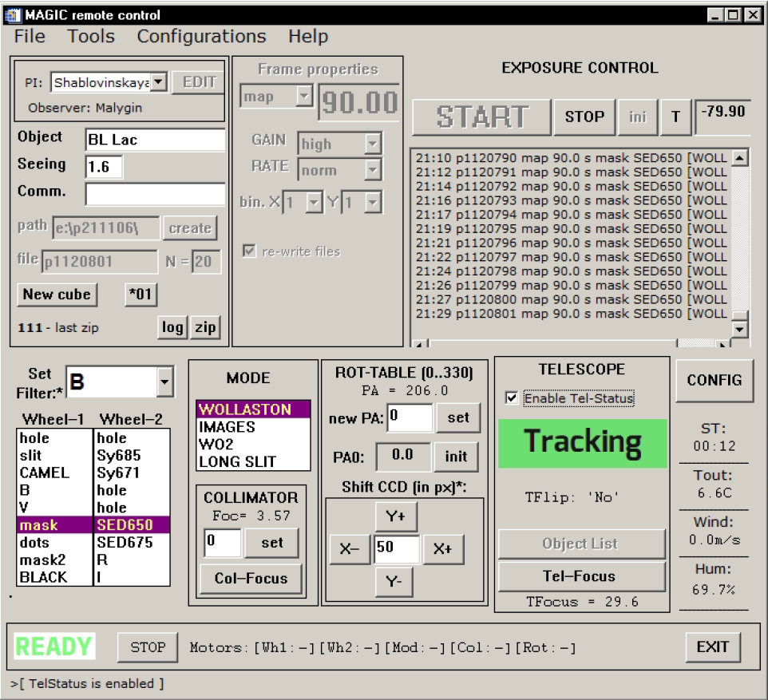Disable the Enable Tel-Status checkbox

pyautogui.click(x=512, y=398)
